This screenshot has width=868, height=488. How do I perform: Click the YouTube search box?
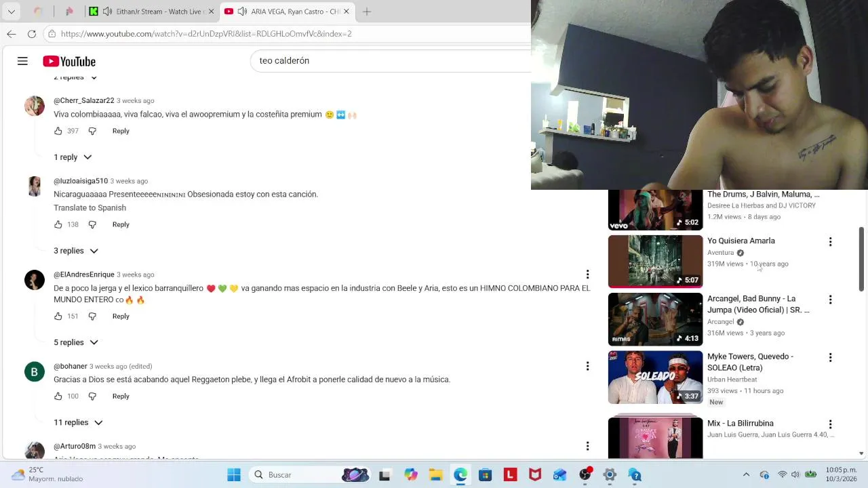(391, 61)
